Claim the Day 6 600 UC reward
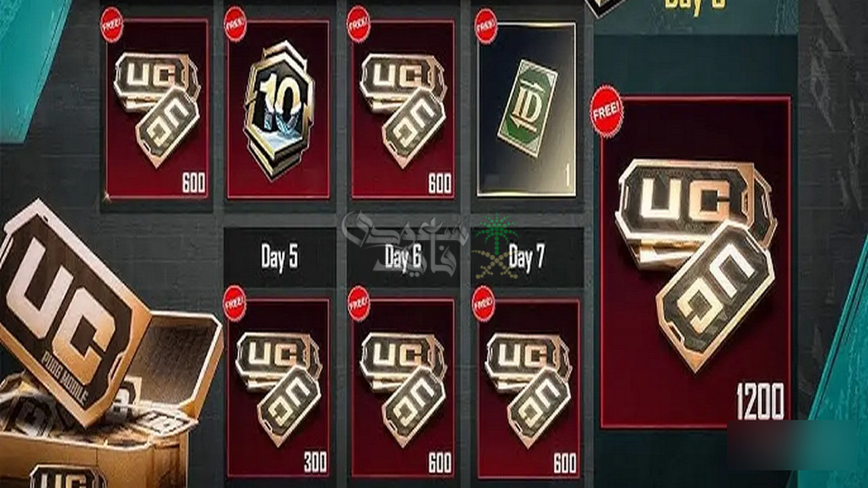This screenshot has height=488, width=868. pyautogui.click(x=403, y=388)
